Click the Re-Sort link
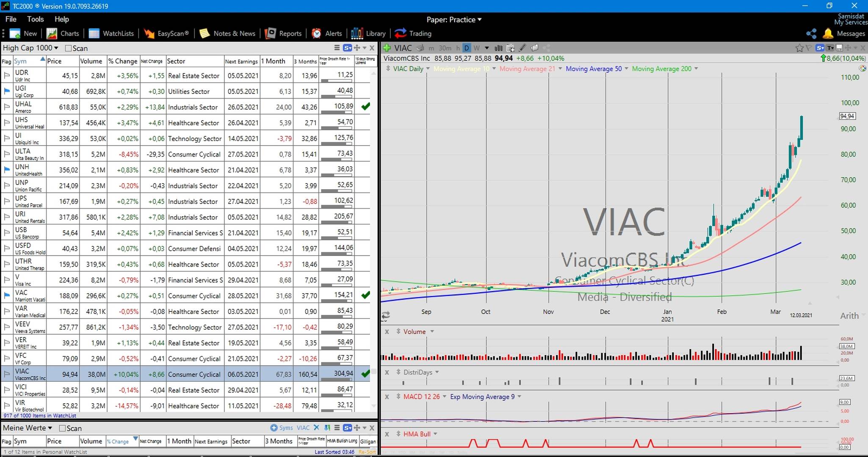Viewport: 868px width, 457px height. point(367,452)
